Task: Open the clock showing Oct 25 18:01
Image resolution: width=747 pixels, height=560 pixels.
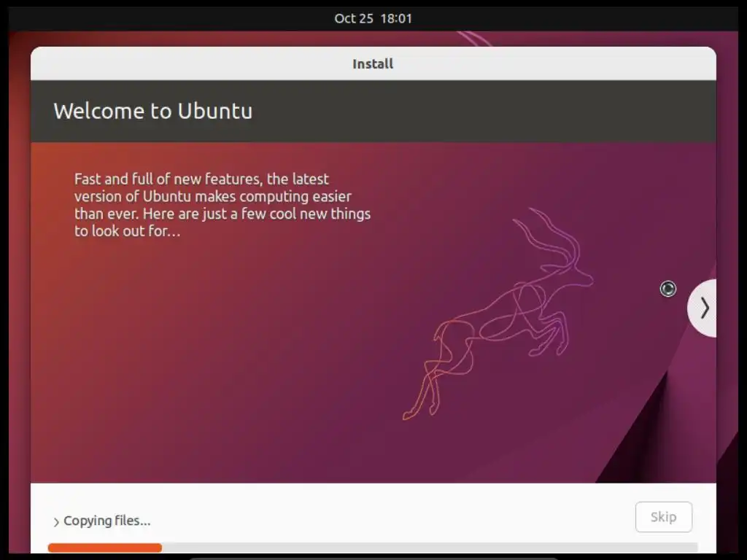Action: (x=373, y=18)
